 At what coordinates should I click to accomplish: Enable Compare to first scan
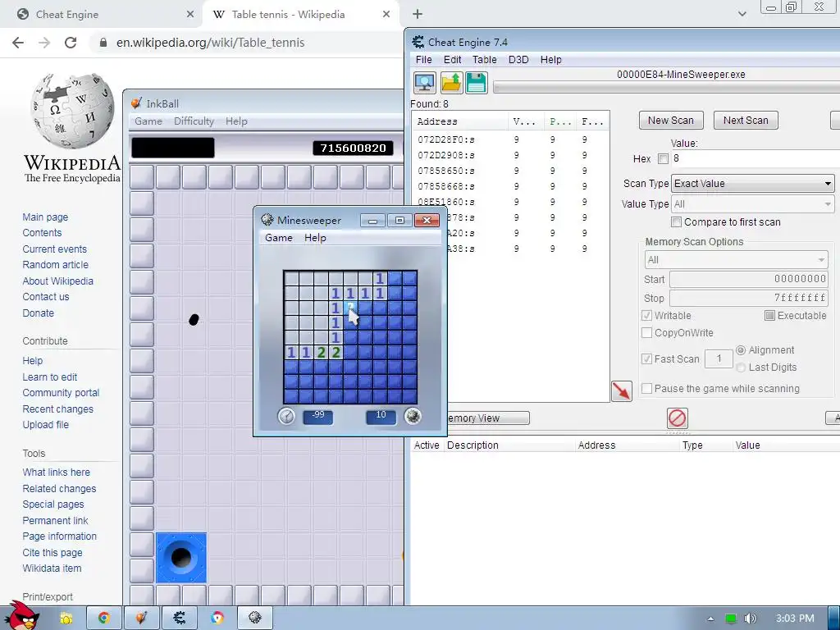point(676,221)
